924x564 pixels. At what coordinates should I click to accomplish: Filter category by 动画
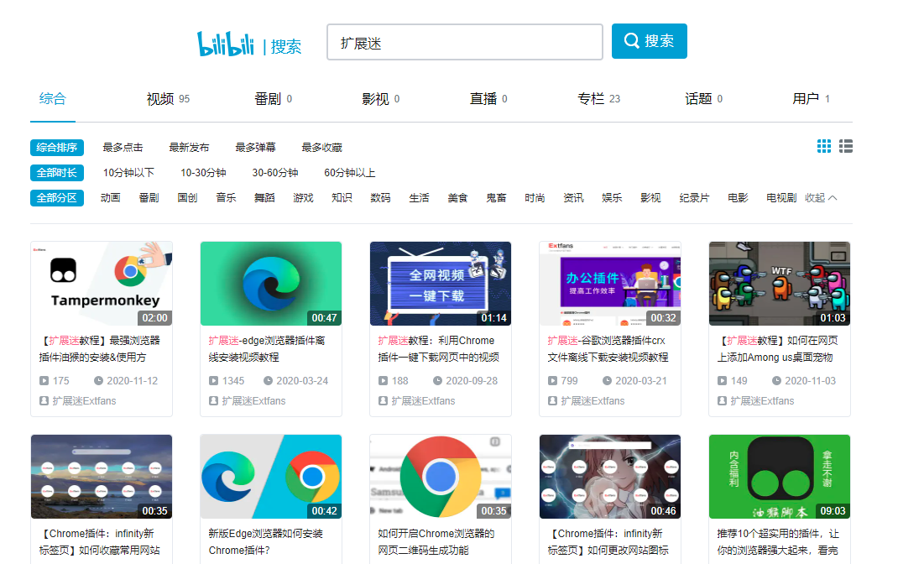[110, 198]
